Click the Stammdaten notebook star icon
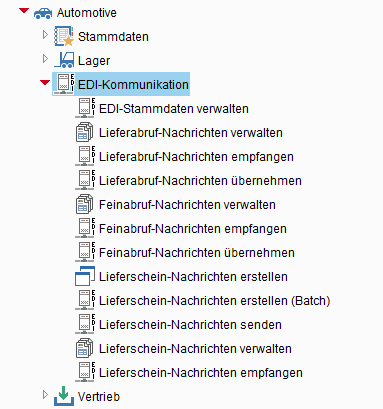The height and width of the screenshot is (409, 383). click(64, 36)
